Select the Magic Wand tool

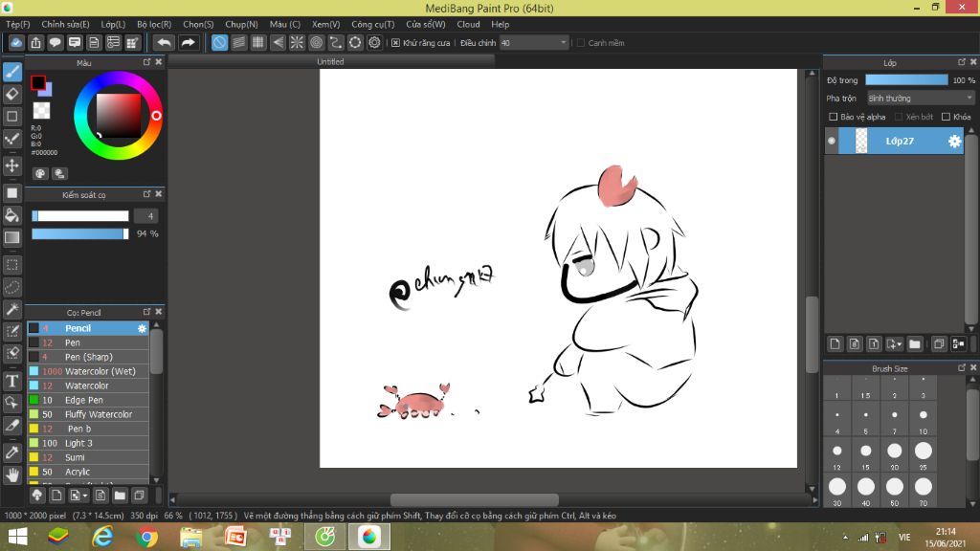click(x=11, y=309)
